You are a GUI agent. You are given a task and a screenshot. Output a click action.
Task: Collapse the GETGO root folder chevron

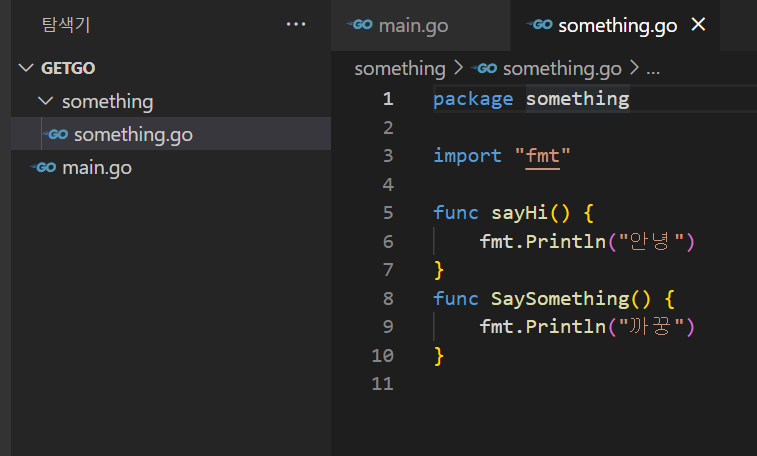point(26,68)
